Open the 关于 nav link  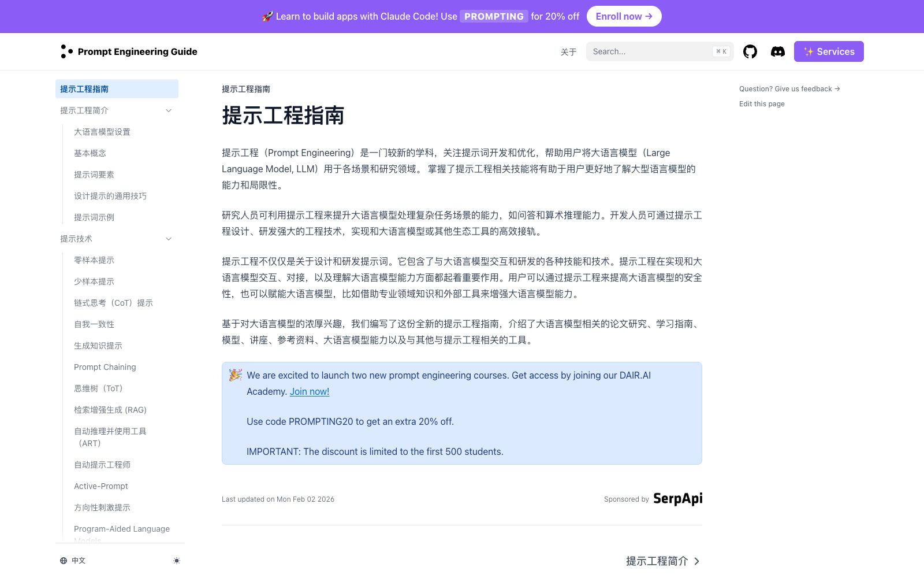click(568, 51)
